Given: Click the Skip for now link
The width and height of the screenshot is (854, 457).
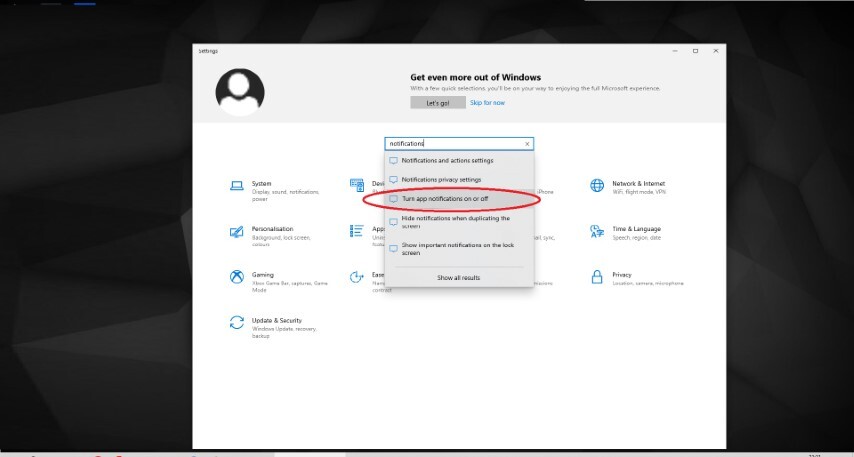Looking at the screenshot, I should (x=487, y=102).
